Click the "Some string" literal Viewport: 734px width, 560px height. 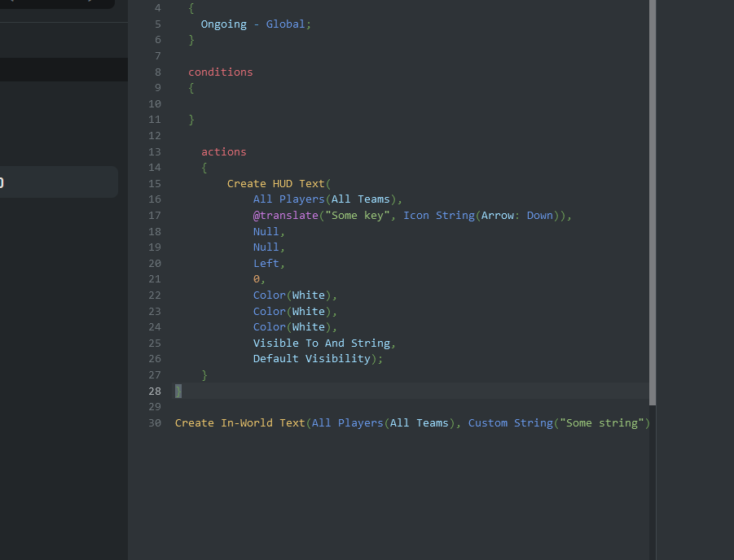pos(602,423)
